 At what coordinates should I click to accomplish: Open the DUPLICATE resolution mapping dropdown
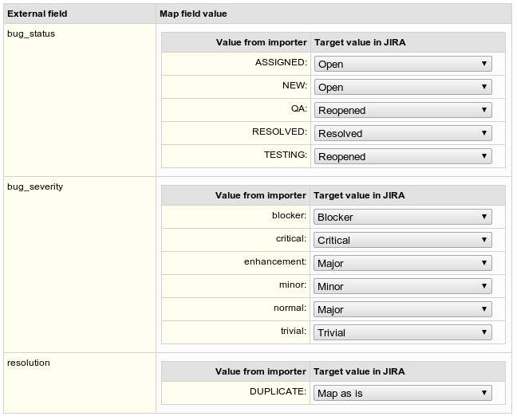(403, 393)
